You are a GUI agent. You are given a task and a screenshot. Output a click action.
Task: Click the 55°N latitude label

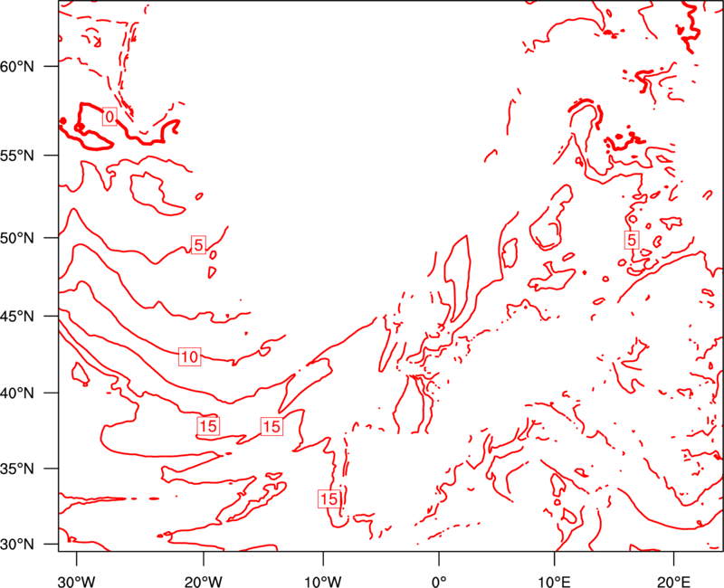coord(17,156)
